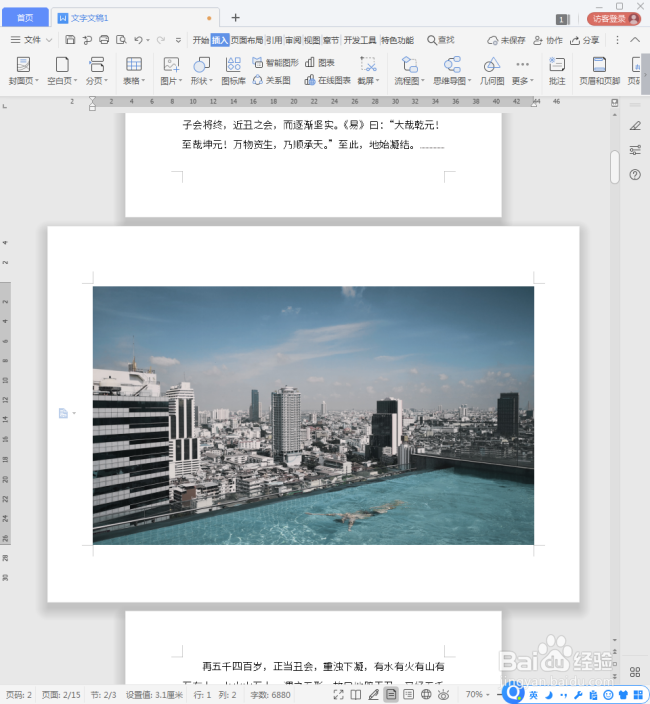Viewport: 650px width, 704px height.
Task: Click the Collaborate (协作) button
Action: click(x=548, y=40)
